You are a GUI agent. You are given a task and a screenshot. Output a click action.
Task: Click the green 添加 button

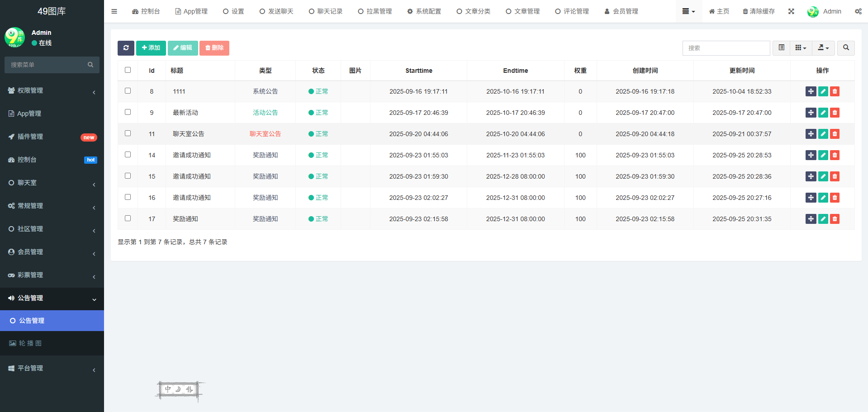click(151, 48)
